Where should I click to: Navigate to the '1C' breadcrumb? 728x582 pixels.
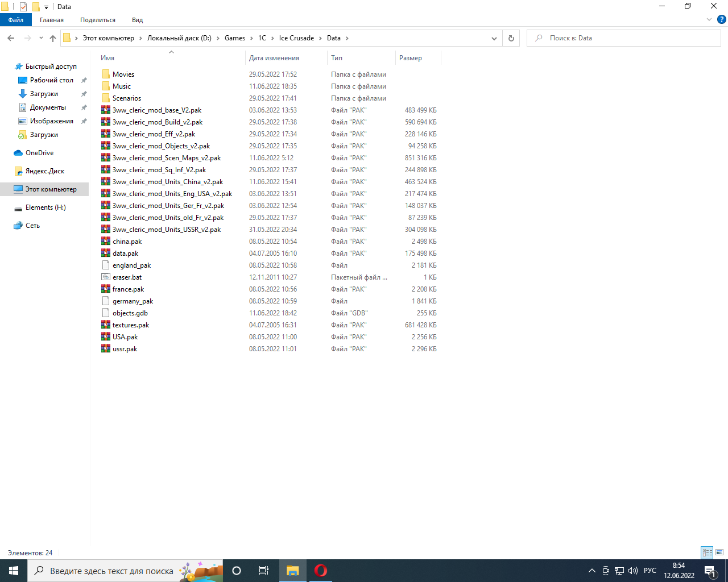262,38
